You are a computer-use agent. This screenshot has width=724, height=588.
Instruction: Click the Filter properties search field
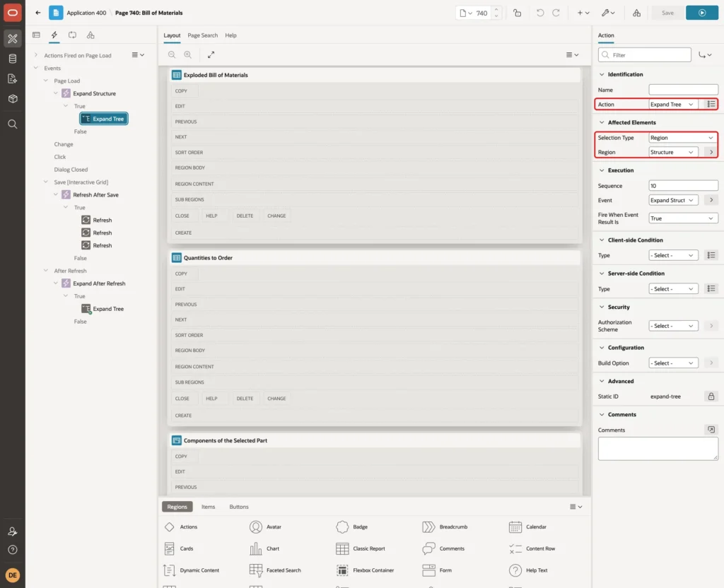pos(645,55)
